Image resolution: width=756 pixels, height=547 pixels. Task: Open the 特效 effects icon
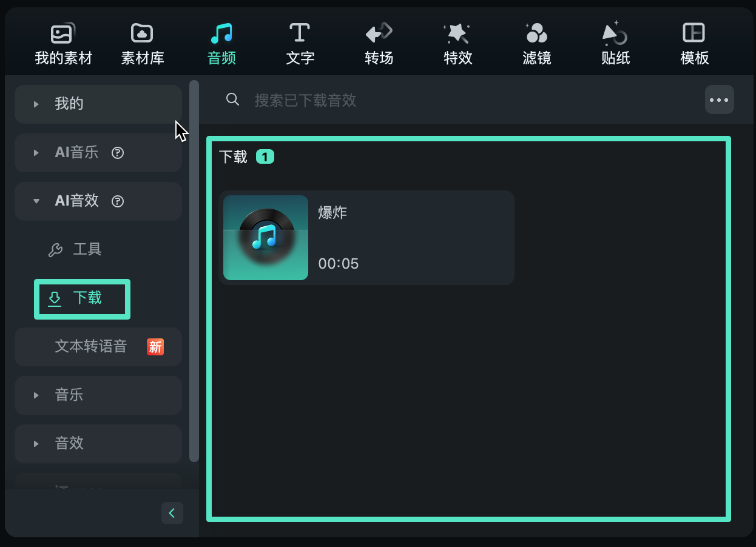pos(457,34)
